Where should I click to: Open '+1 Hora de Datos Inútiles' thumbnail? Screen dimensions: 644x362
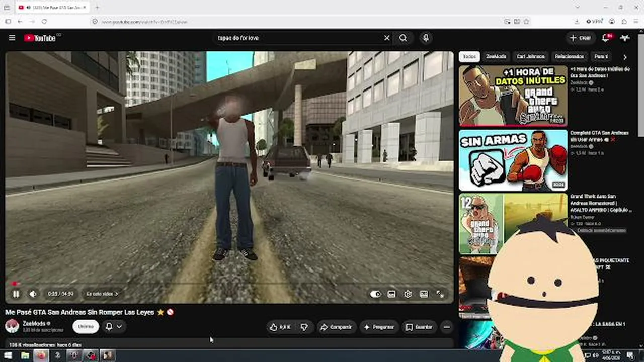tap(513, 96)
